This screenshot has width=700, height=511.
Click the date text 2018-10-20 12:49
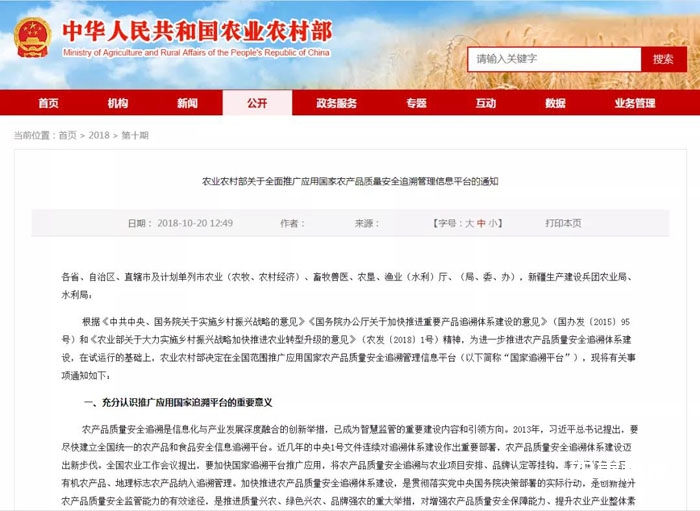tap(195, 223)
